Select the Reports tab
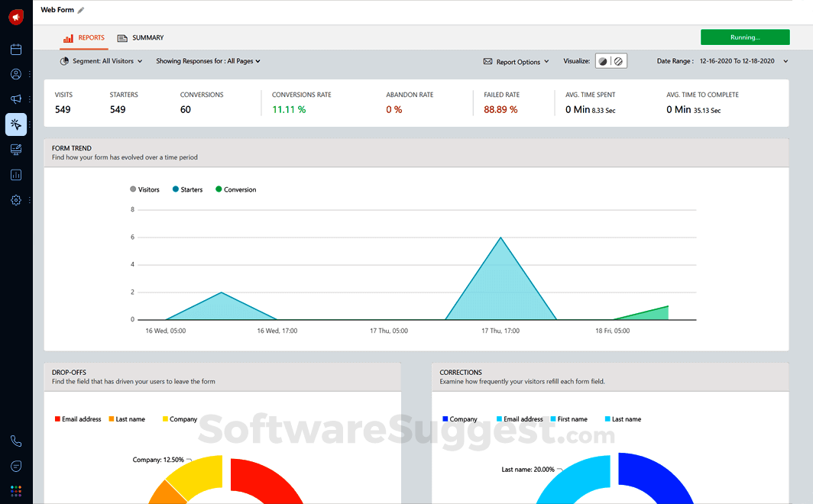This screenshot has height=504, width=813. pos(84,37)
